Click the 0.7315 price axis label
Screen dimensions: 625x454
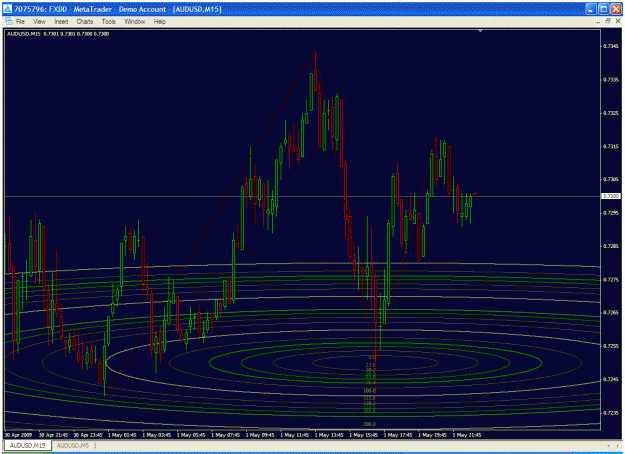point(611,147)
